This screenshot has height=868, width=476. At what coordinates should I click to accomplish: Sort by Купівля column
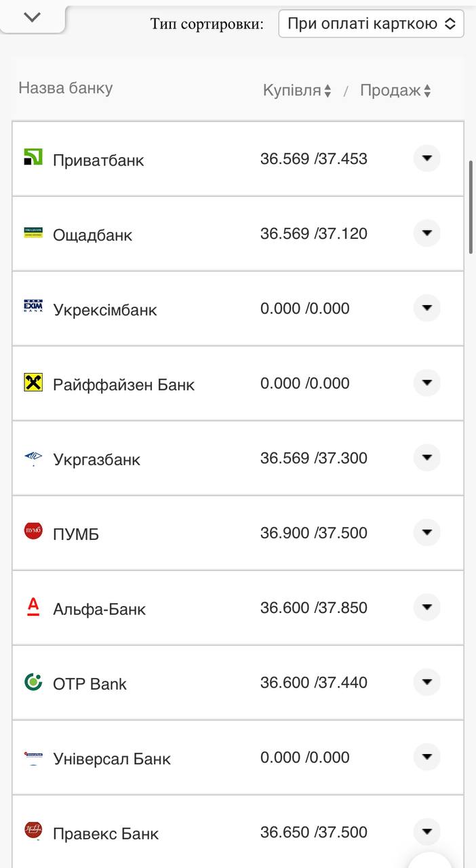click(297, 91)
